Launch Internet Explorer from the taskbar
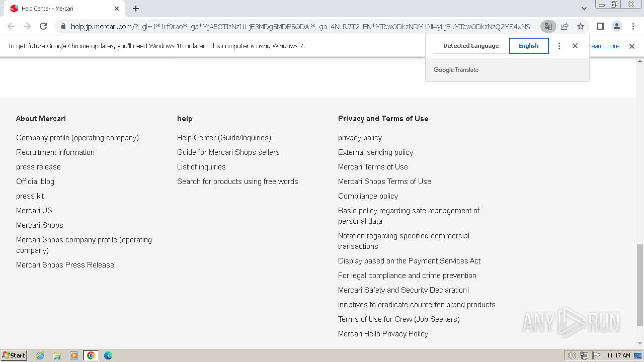644x362 pixels. coord(40,355)
